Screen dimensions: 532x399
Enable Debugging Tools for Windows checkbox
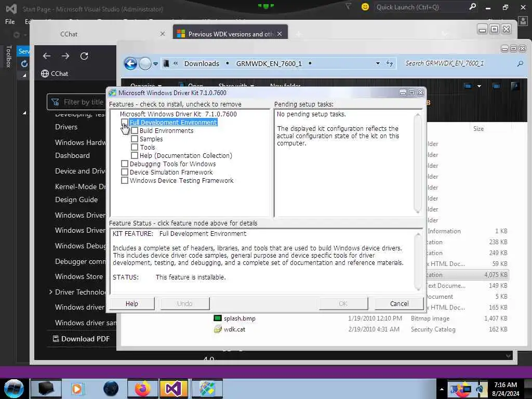point(125,164)
